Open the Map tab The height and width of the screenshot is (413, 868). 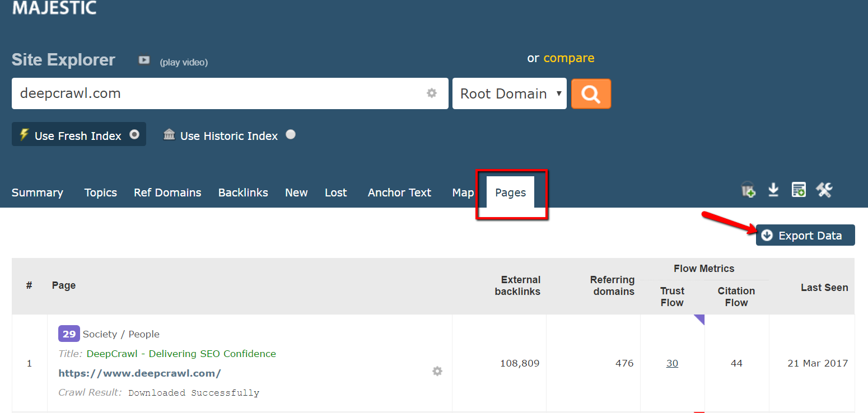click(x=463, y=193)
